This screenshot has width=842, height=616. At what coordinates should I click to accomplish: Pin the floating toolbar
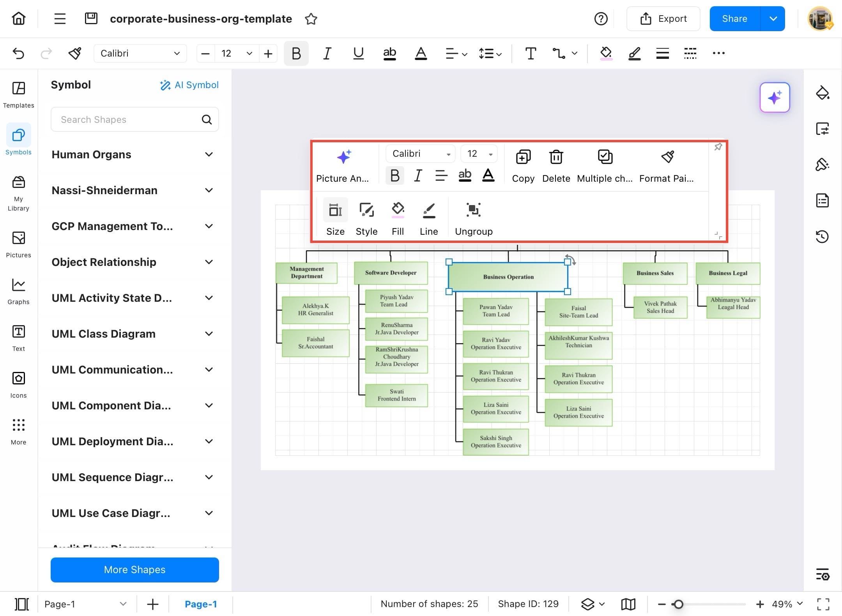[x=718, y=147]
